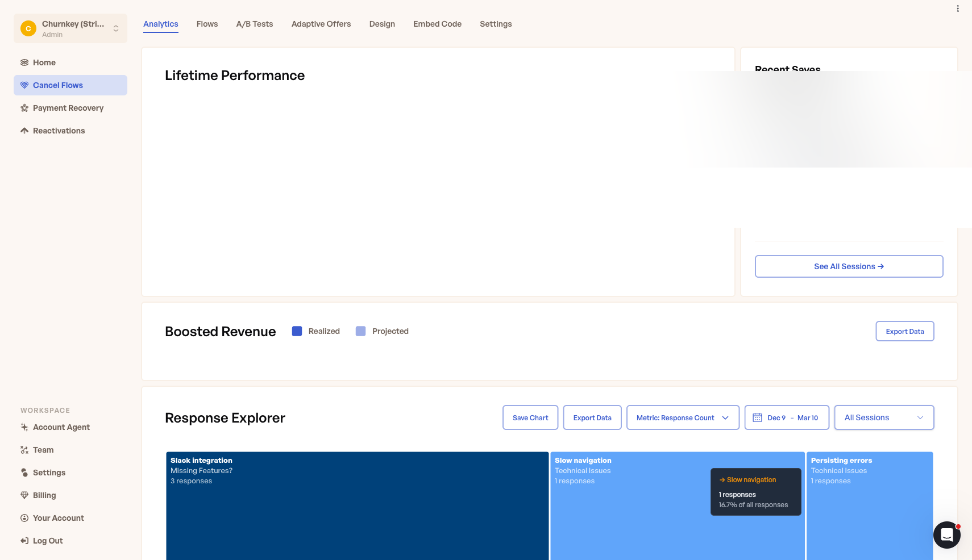Switch to the A/B Tests tab
The height and width of the screenshot is (560, 972).
coord(254,24)
